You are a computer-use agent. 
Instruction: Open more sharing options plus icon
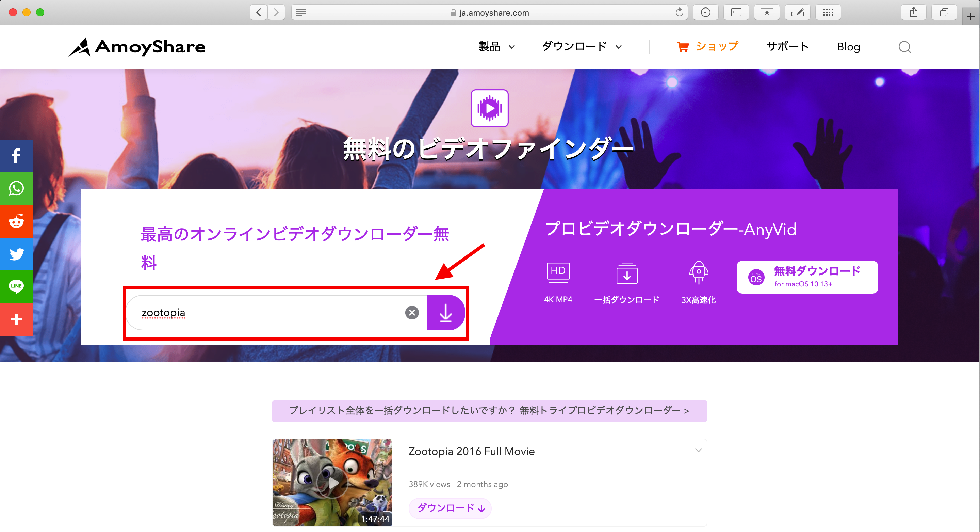(16, 319)
